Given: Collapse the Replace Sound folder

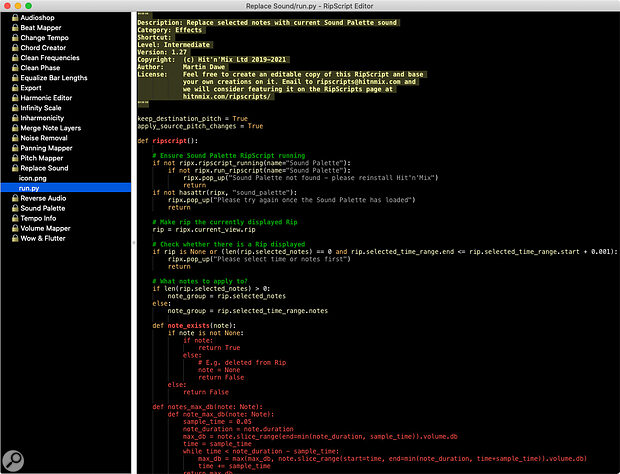Looking at the screenshot, I should 44,168.
